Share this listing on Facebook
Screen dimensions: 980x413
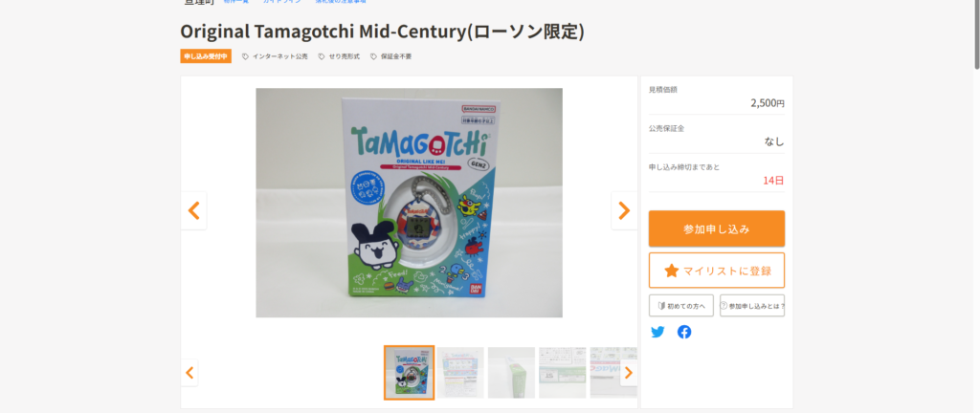(x=684, y=332)
